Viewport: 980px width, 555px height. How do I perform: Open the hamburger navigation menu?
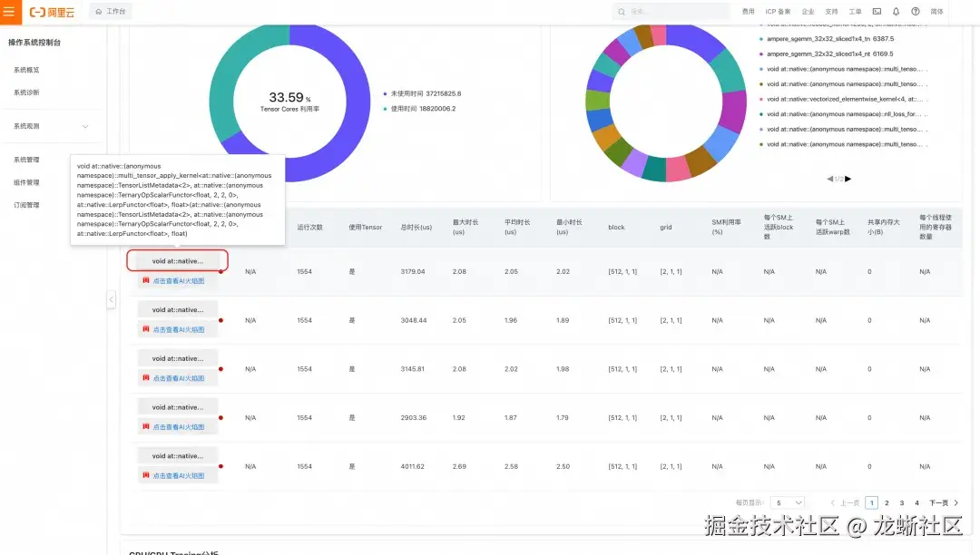coord(9,11)
